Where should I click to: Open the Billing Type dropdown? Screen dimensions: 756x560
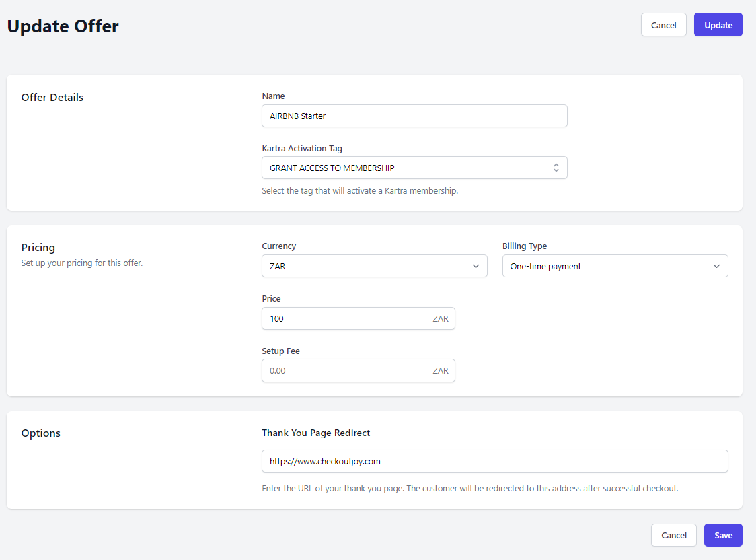[615, 266]
